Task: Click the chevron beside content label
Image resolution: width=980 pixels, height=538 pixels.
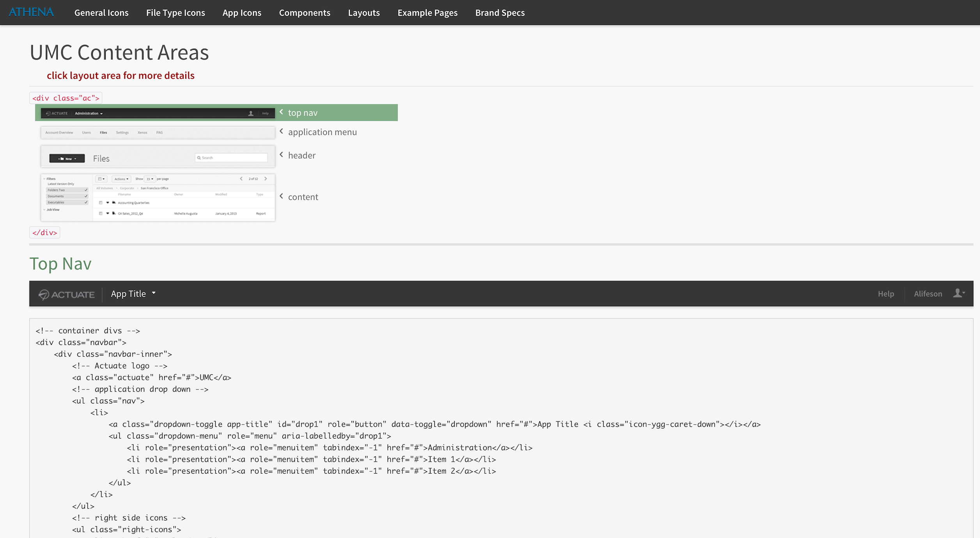Action: pos(281,196)
